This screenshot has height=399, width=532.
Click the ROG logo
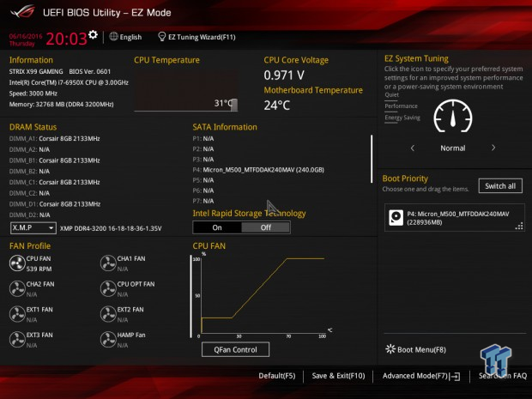(x=22, y=12)
